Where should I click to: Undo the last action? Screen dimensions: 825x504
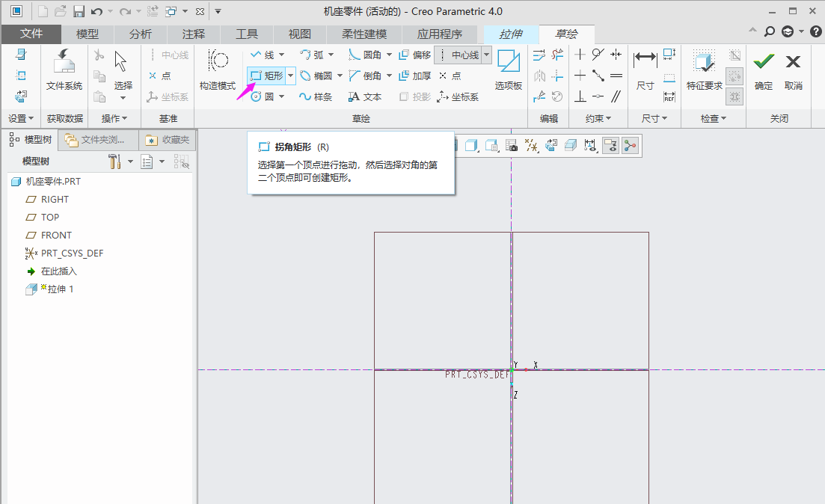(96, 11)
